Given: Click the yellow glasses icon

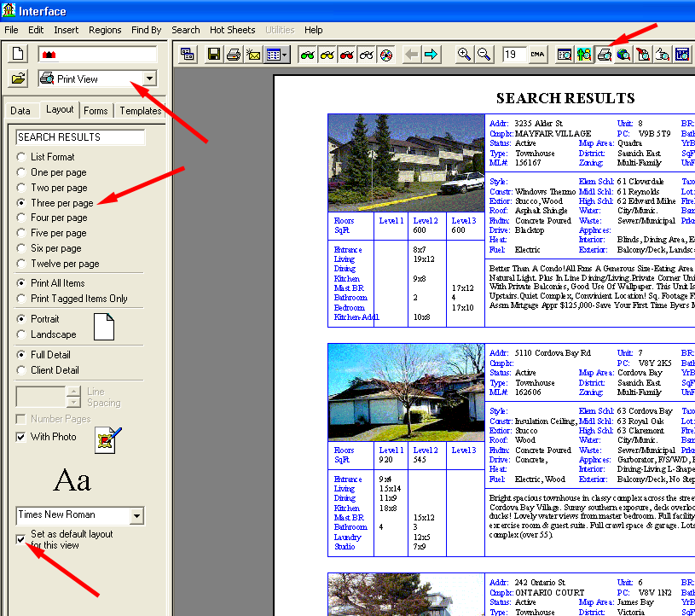Looking at the screenshot, I should pos(327,55).
